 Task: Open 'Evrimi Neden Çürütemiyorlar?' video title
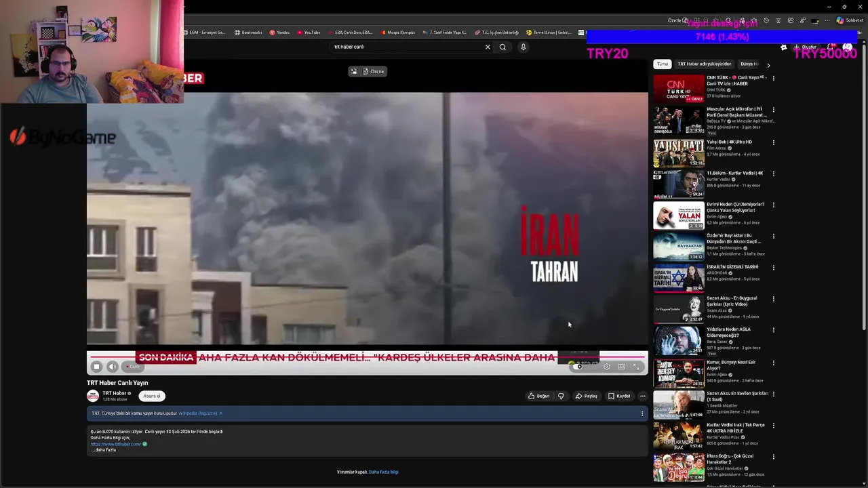(x=736, y=207)
